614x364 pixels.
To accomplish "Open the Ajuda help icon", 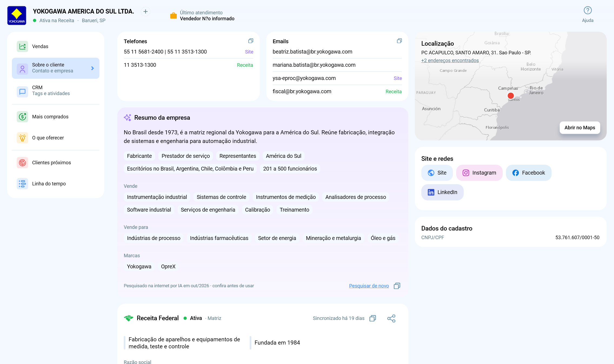I will [x=588, y=11].
